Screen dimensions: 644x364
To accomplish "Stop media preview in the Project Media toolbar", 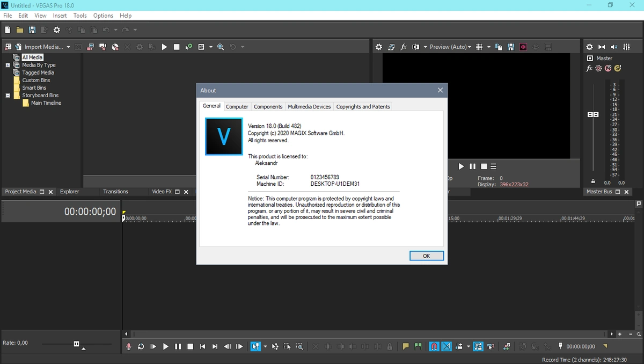I will pos(177,47).
